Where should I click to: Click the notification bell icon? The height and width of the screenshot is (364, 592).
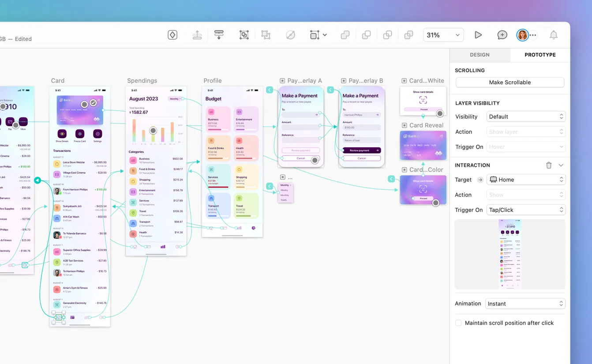pyautogui.click(x=554, y=34)
